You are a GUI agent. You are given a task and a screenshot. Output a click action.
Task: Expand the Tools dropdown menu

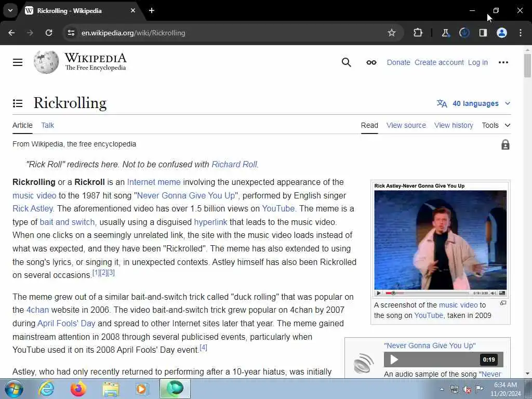click(x=496, y=125)
